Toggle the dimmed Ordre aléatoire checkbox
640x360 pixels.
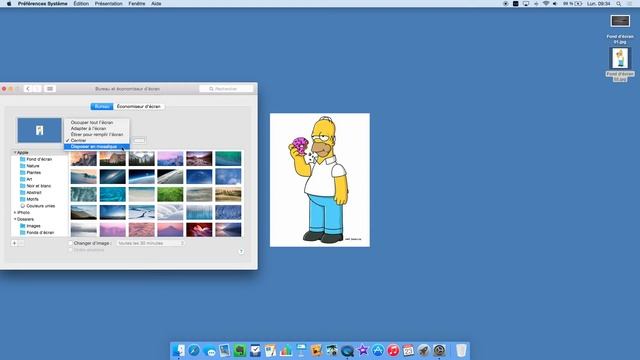(71, 250)
